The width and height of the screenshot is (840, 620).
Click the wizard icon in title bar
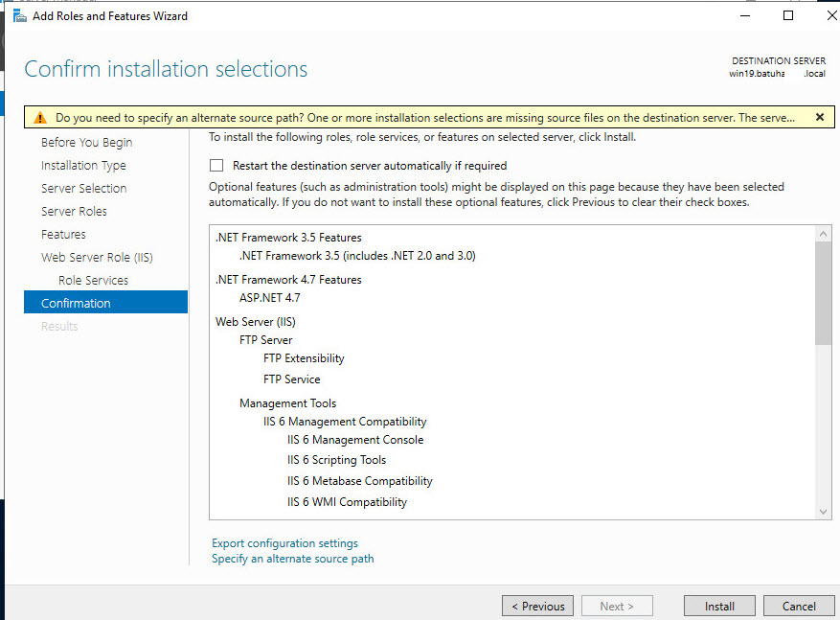click(x=19, y=15)
